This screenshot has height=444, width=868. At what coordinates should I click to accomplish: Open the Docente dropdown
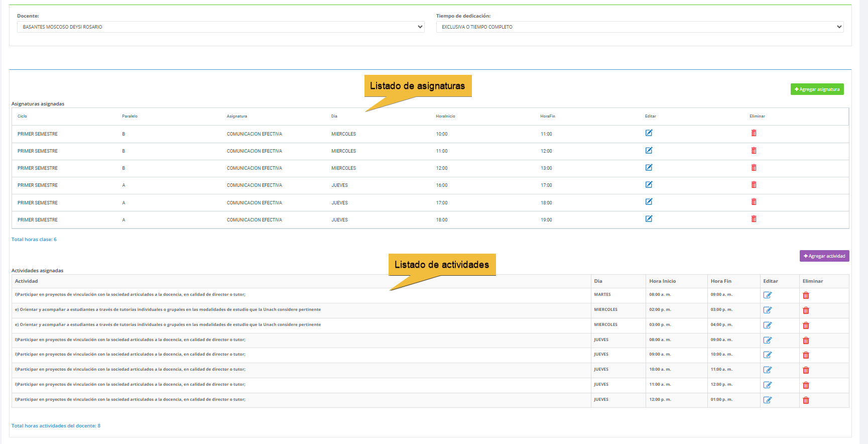[220, 27]
